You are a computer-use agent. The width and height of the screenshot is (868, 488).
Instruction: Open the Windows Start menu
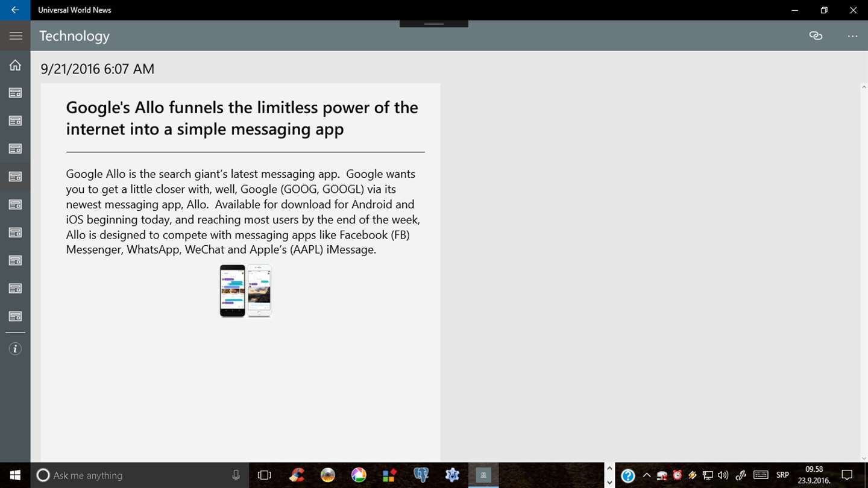click(x=15, y=475)
